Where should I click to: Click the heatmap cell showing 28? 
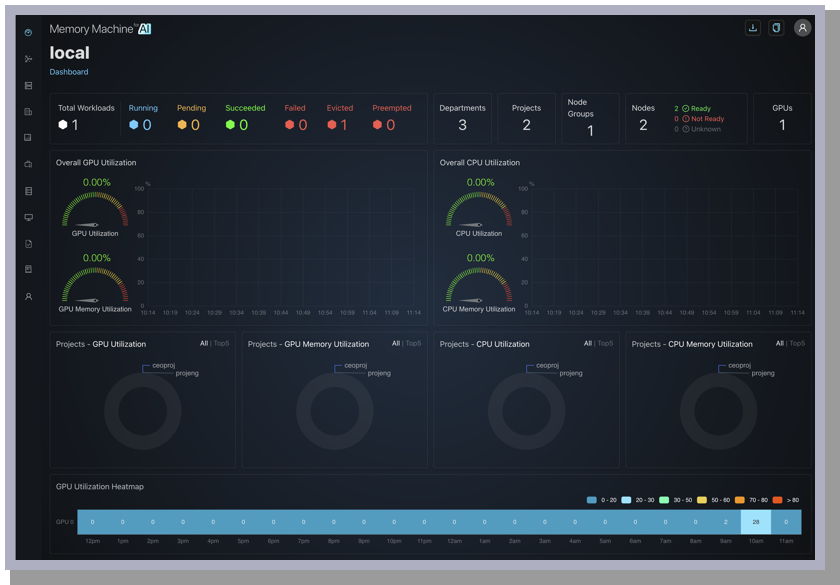pos(756,522)
